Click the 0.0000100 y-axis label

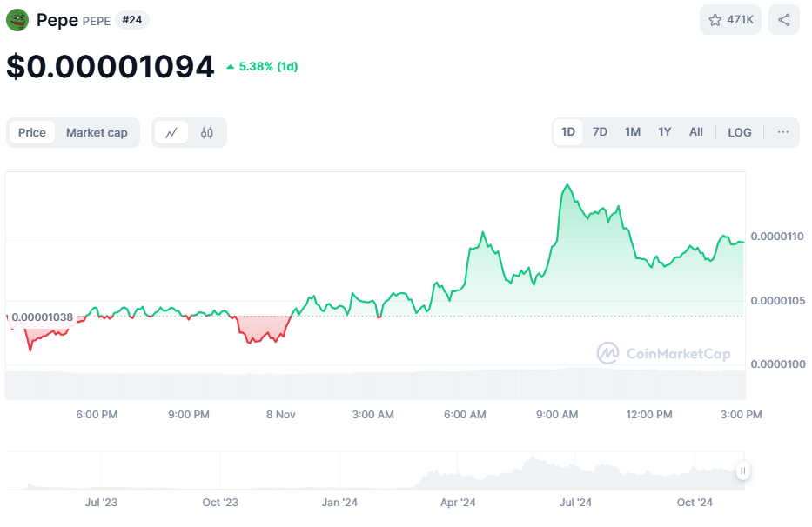[x=777, y=364]
